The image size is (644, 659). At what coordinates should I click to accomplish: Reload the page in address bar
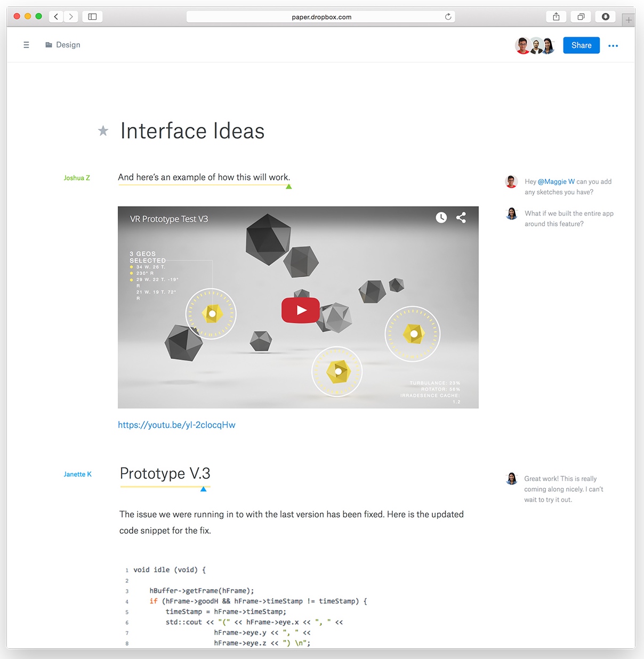point(448,17)
